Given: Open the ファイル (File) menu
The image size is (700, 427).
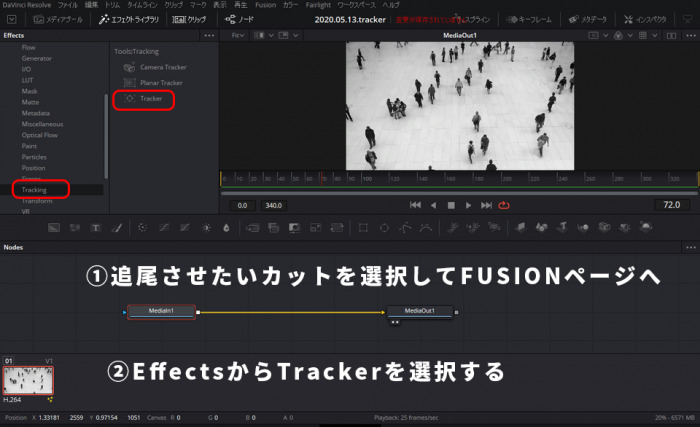Looking at the screenshot, I should tap(68, 5).
